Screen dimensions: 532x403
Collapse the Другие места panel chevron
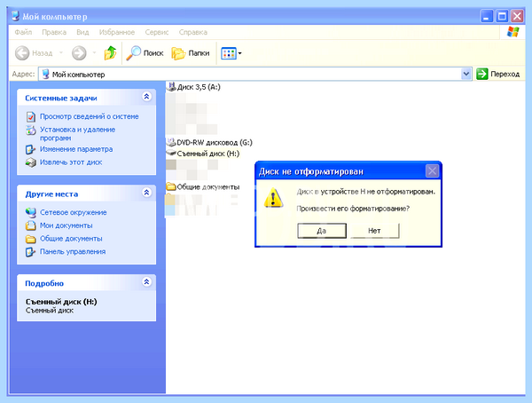146,193
